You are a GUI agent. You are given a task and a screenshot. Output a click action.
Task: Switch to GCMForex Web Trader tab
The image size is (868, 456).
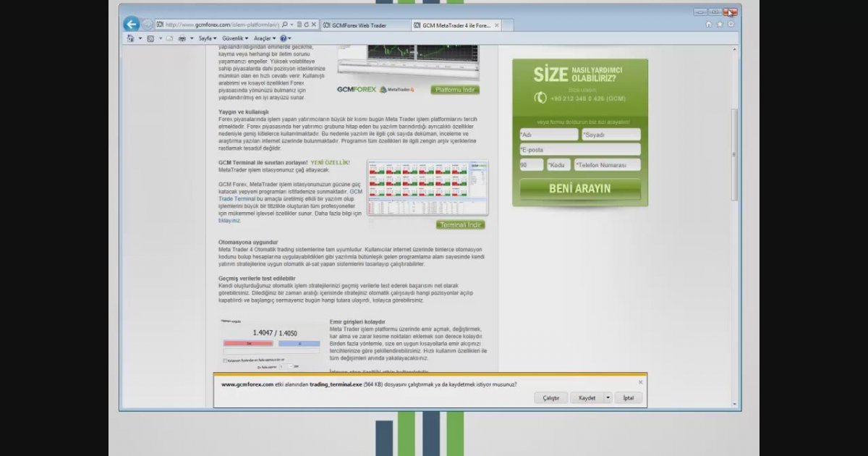tap(365, 25)
